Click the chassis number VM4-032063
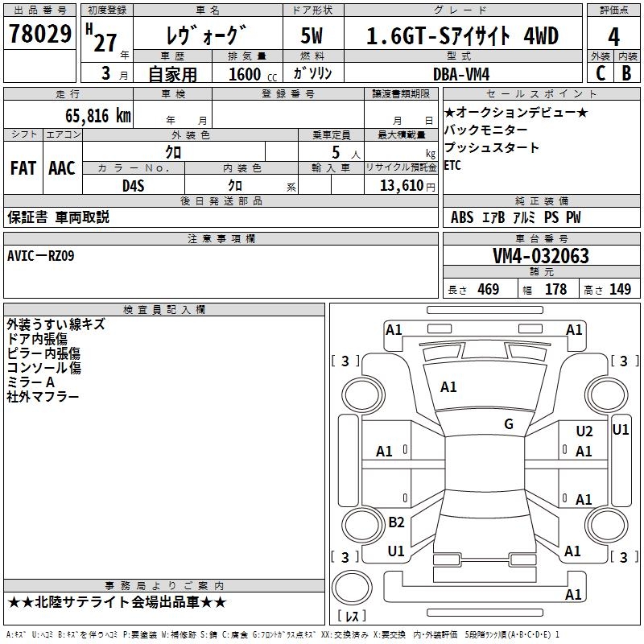 coord(540,256)
